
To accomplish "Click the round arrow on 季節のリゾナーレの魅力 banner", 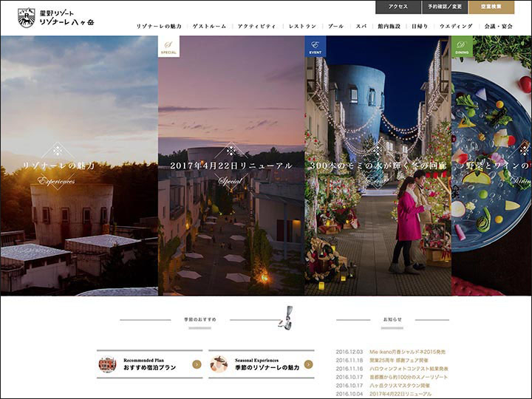I will (x=308, y=364).
